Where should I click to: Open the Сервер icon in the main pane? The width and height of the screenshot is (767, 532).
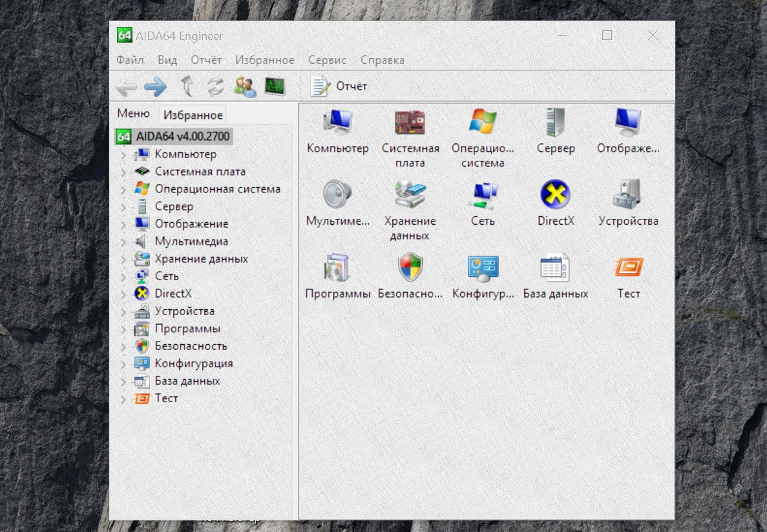[556, 122]
